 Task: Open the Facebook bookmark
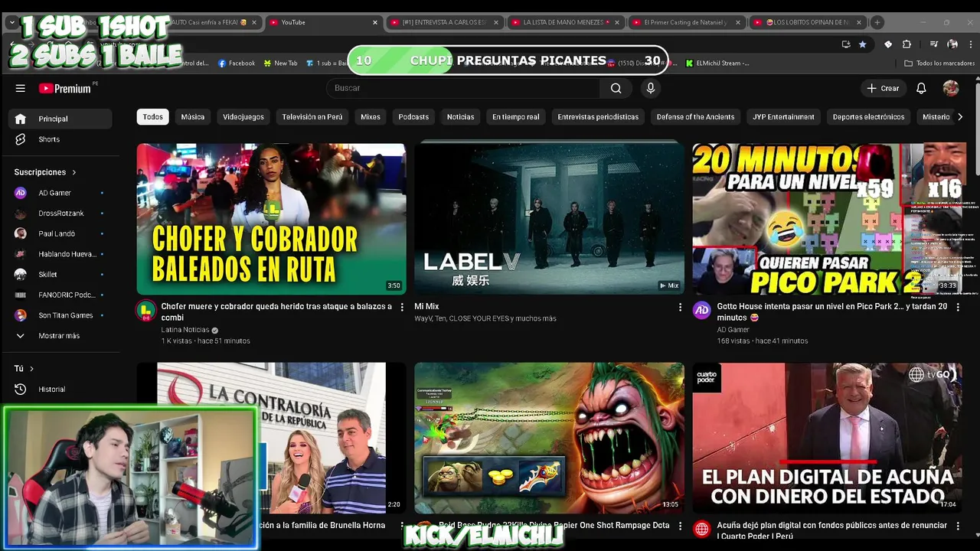pyautogui.click(x=237, y=63)
